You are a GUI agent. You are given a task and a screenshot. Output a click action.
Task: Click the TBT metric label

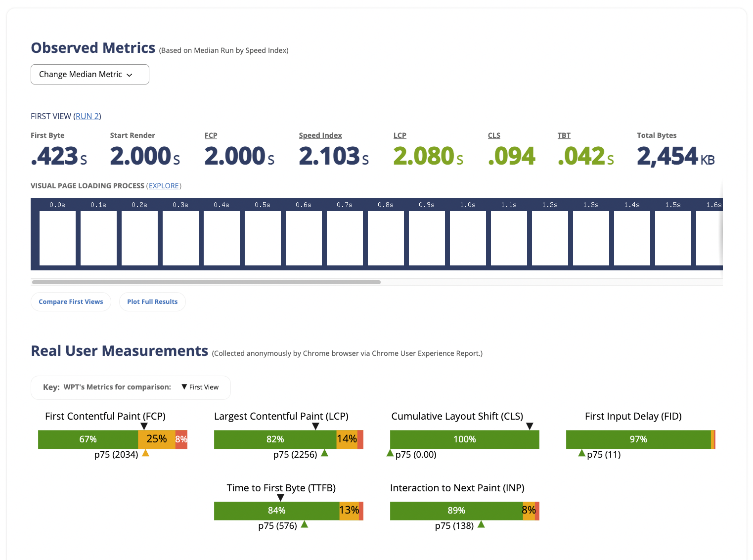(564, 135)
